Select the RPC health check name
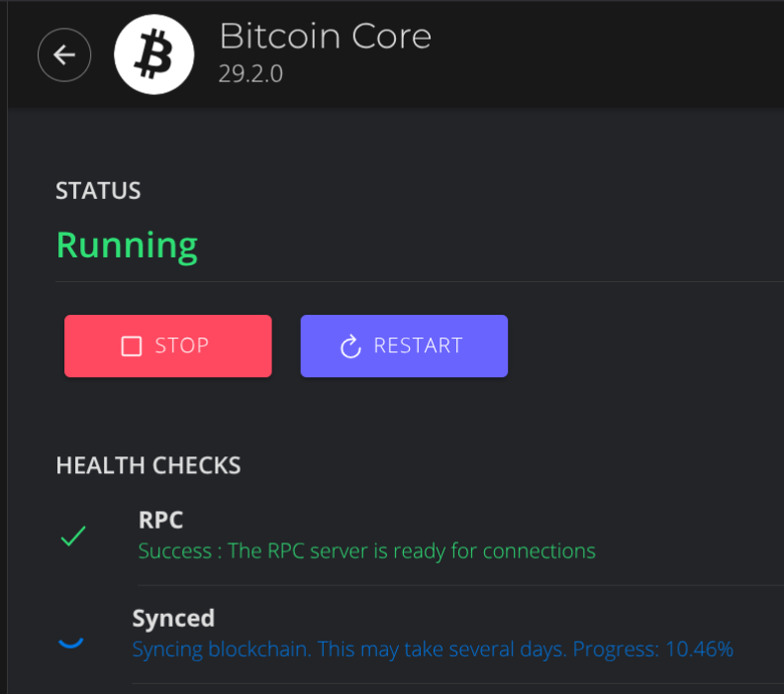The height and width of the screenshot is (694, 784). (160, 521)
